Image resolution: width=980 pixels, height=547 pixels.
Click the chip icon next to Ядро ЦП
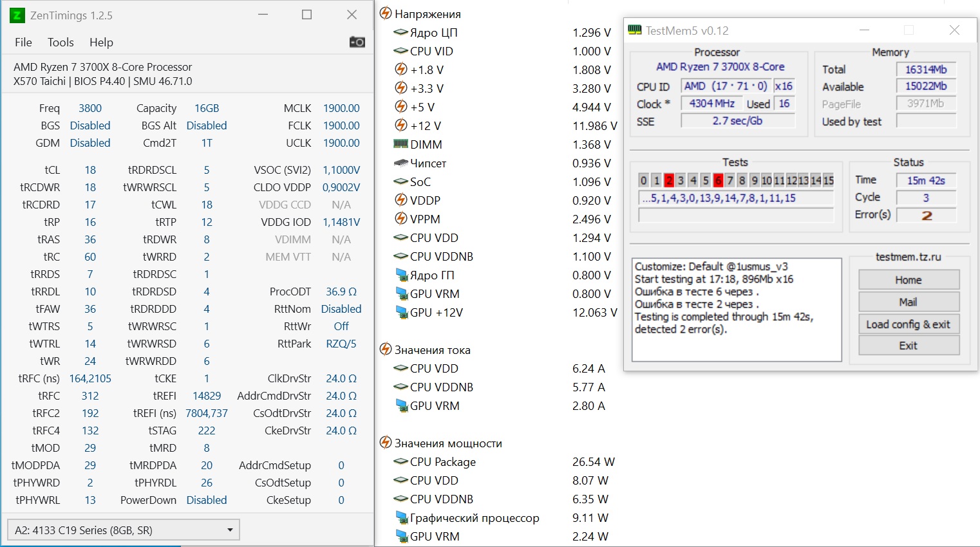[x=400, y=32]
